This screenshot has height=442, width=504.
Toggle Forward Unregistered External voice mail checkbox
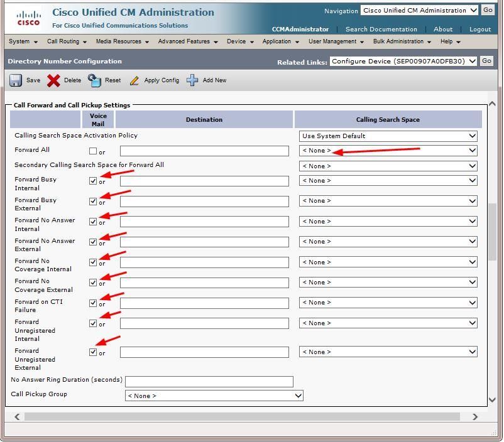pos(93,352)
